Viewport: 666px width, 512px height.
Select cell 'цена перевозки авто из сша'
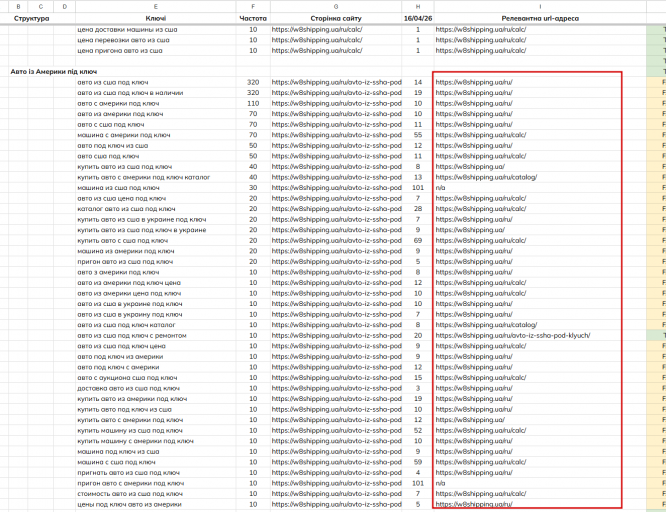click(123, 40)
